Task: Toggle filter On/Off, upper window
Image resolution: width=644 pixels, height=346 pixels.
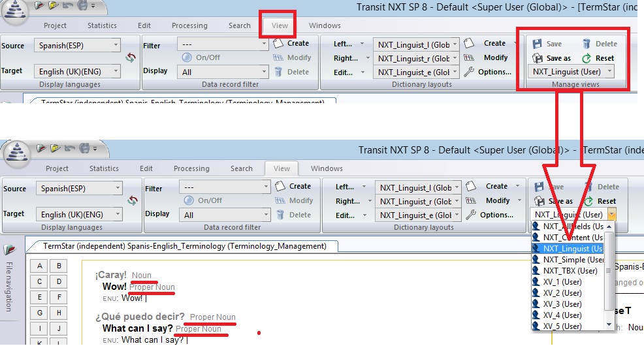Action: (201, 57)
